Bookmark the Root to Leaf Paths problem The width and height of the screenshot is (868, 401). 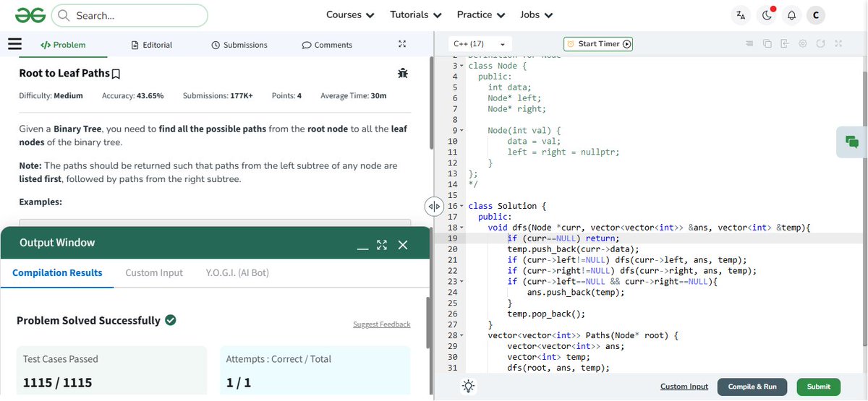(116, 74)
